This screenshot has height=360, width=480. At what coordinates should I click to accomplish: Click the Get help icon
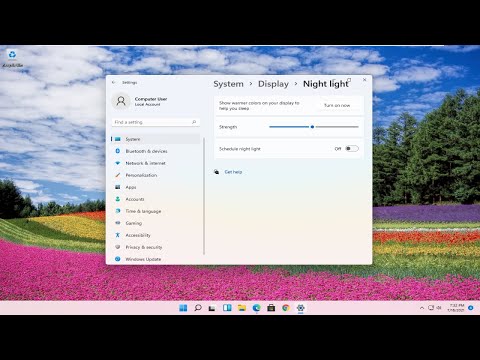pos(217,172)
